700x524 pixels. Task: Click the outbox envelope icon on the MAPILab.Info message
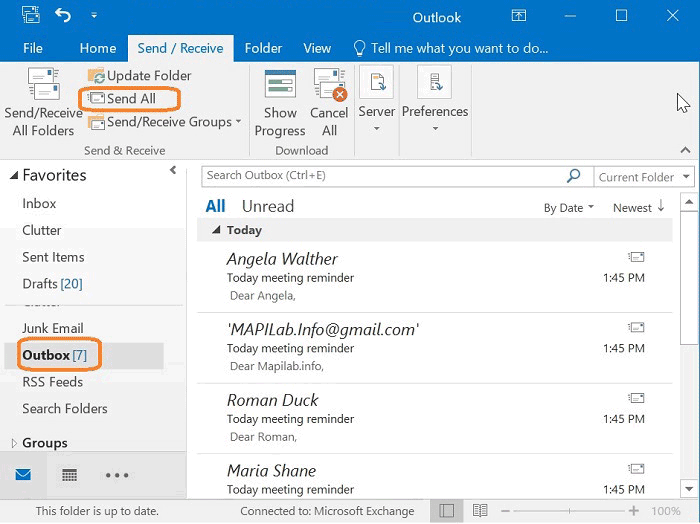(x=636, y=328)
